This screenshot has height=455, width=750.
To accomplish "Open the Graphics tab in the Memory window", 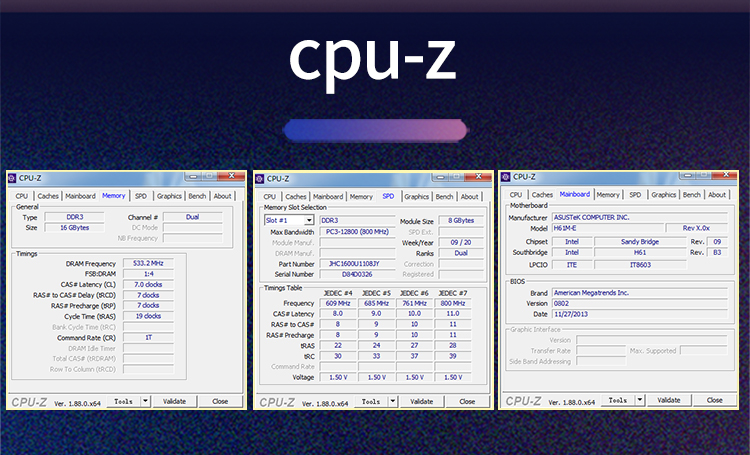I will click(x=169, y=196).
